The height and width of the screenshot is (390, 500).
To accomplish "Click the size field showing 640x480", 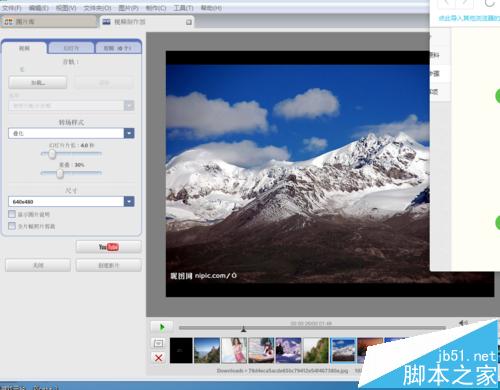I will 66,201.
